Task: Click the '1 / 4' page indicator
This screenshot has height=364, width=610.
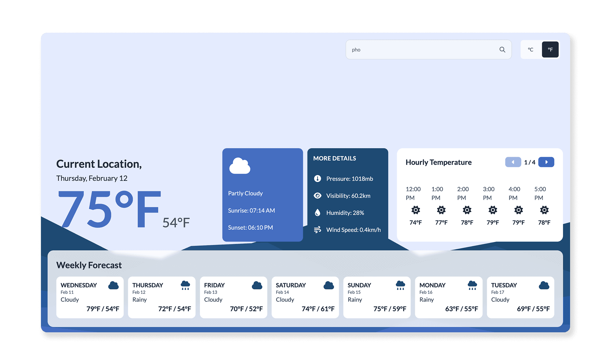Action: [x=530, y=162]
